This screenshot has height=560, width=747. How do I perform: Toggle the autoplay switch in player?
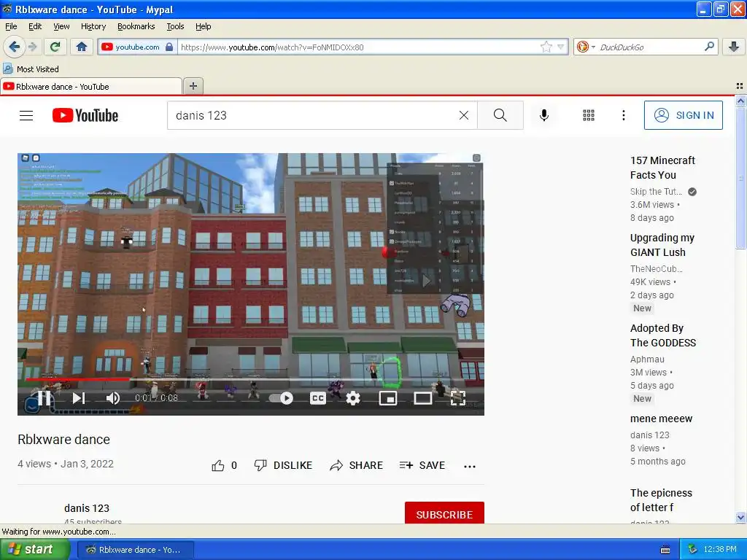(x=281, y=398)
